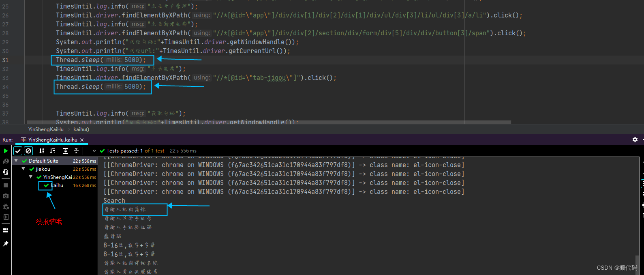This screenshot has height=275, width=644.
Task: Click 'Search' line in console output
Action: point(114,201)
